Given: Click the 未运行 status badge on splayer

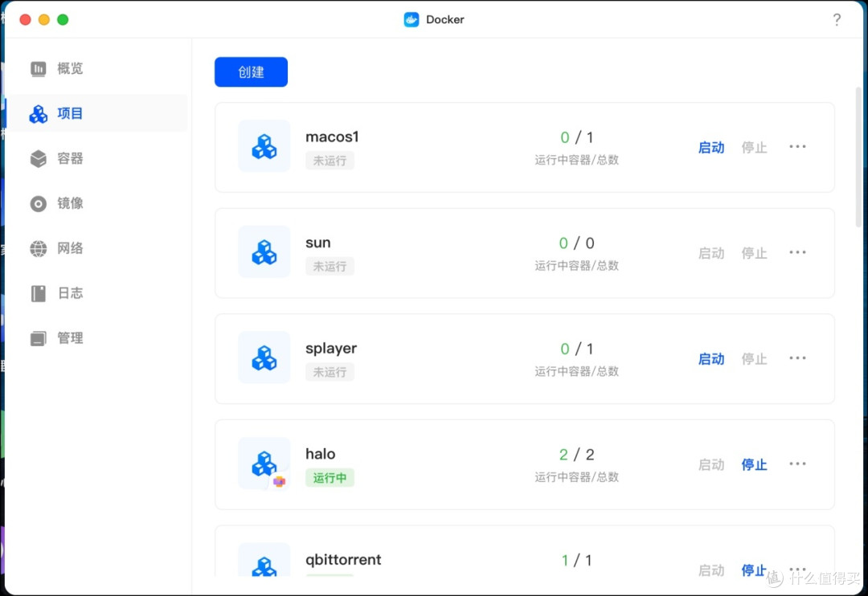Looking at the screenshot, I should (x=330, y=372).
